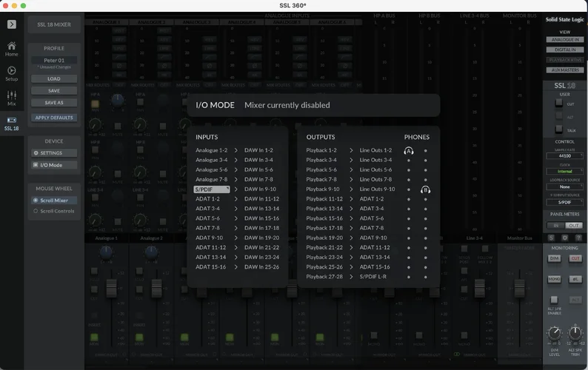Click the S/PDIF L-R output label

[x=373, y=277]
